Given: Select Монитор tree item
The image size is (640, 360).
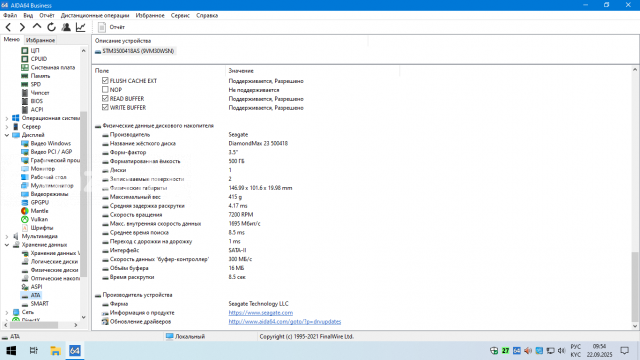Looking at the screenshot, I should pyautogui.click(x=42, y=169).
